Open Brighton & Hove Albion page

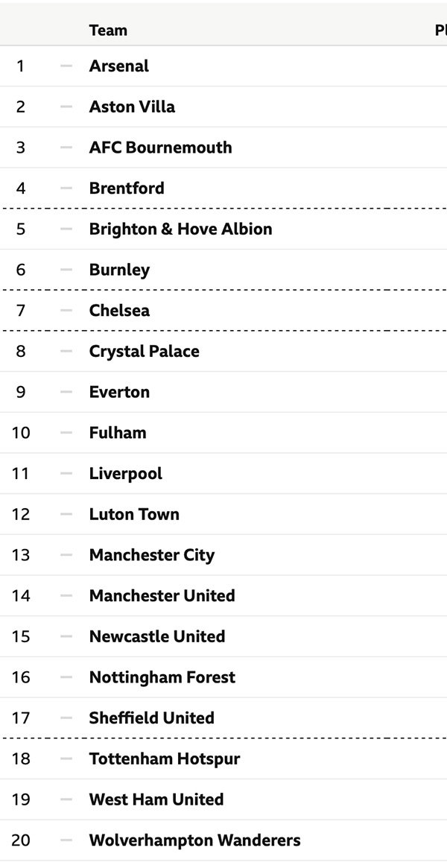pos(180,229)
